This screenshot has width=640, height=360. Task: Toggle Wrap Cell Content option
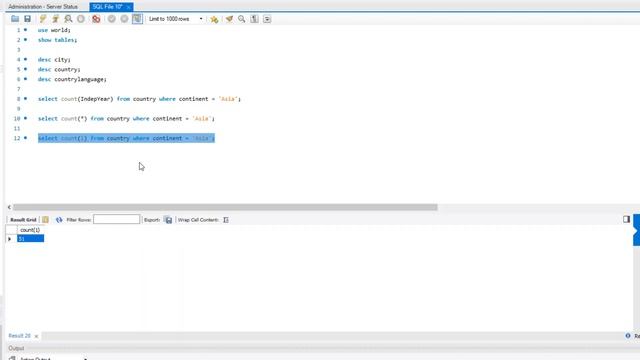[226, 220]
